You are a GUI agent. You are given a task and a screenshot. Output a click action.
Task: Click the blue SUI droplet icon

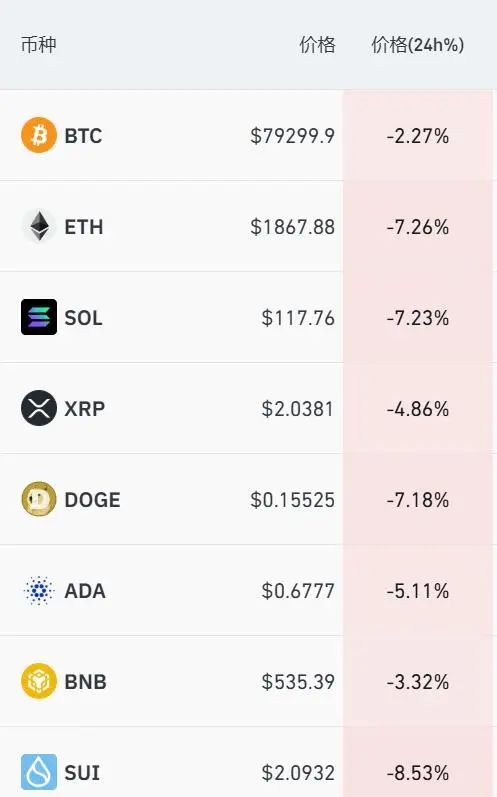point(39,772)
